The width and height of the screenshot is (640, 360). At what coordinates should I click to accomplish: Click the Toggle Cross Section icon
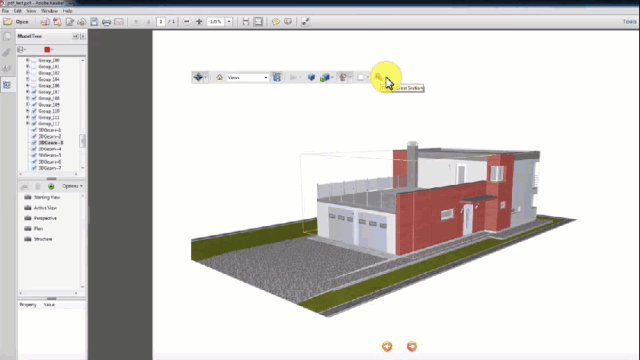[379, 77]
